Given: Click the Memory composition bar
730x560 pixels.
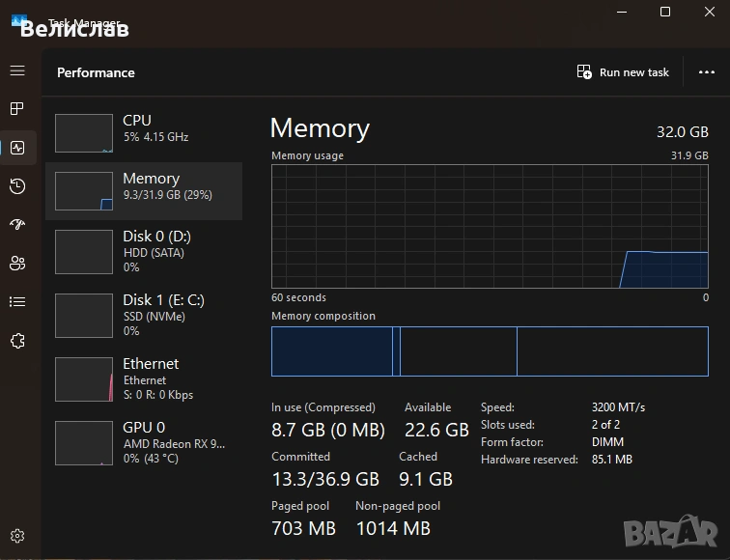Looking at the screenshot, I should (x=490, y=350).
